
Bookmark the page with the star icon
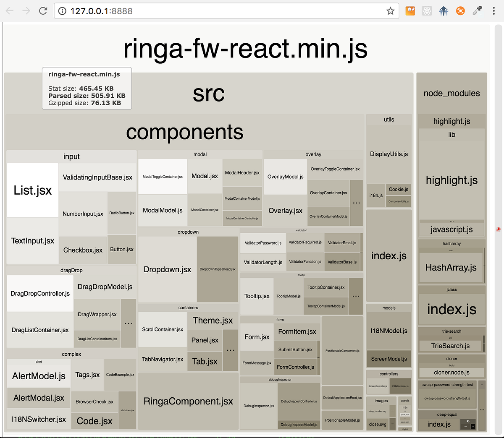[x=391, y=11]
